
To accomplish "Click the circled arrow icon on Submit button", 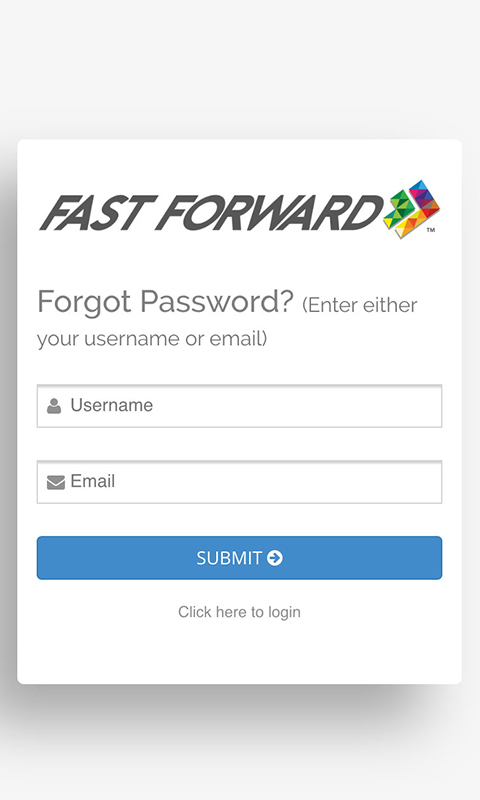I will point(275,558).
